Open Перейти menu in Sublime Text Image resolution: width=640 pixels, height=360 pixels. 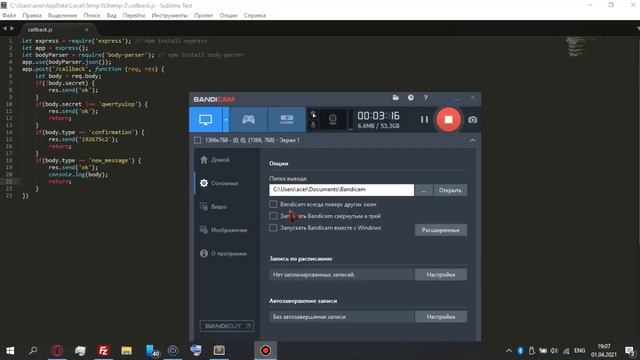pyautogui.click(x=134, y=15)
